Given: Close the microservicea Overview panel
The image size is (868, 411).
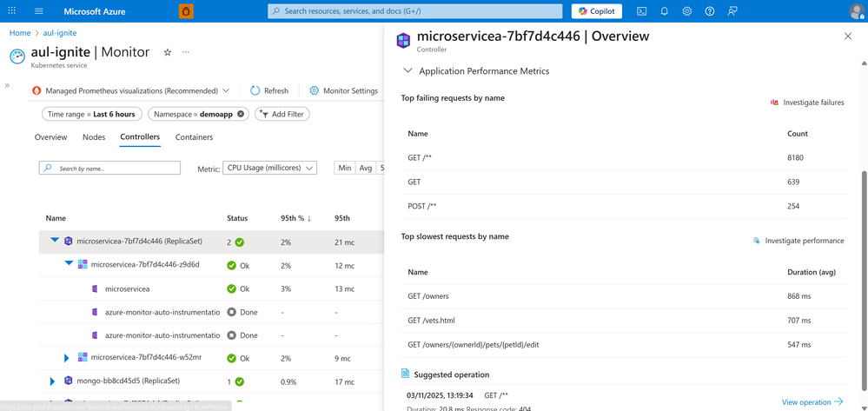Looking at the screenshot, I should click(847, 36).
